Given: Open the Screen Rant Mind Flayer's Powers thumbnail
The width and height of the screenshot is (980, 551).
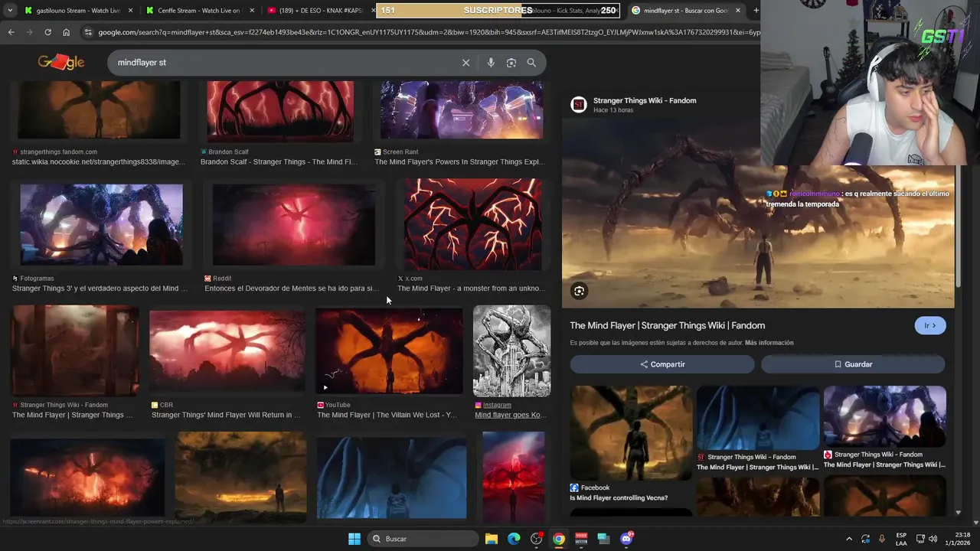Looking at the screenshot, I should 462,111.
